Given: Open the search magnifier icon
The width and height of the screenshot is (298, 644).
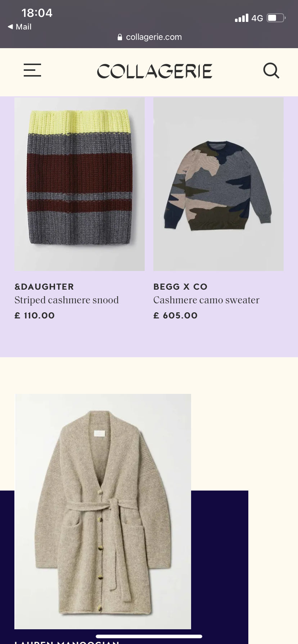Looking at the screenshot, I should coord(271,70).
